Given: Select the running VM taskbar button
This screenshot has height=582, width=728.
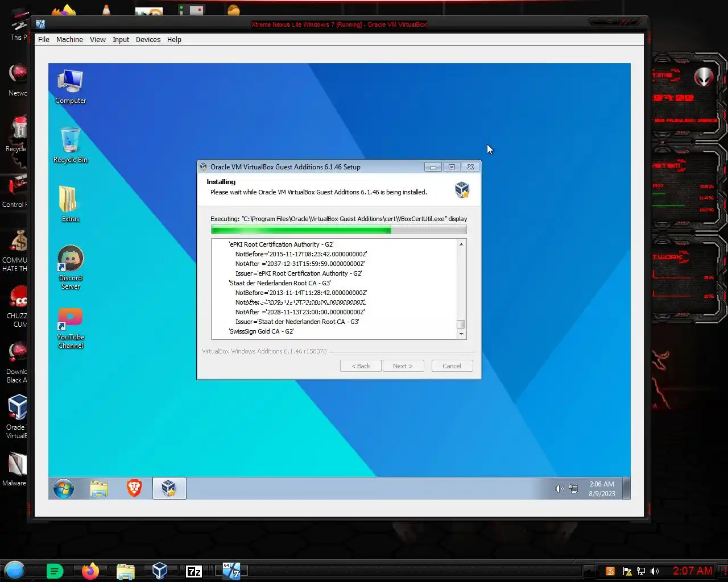Looking at the screenshot, I should (x=231, y=571).
